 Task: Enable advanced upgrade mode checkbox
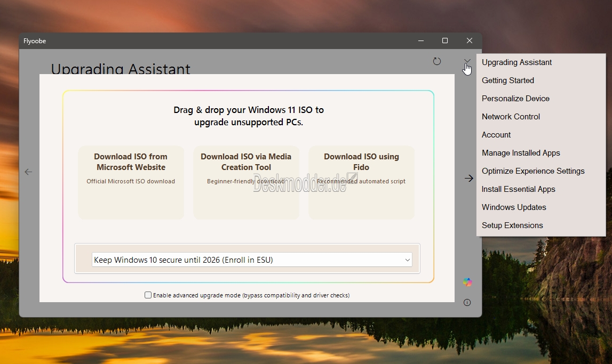coord(148,295)
